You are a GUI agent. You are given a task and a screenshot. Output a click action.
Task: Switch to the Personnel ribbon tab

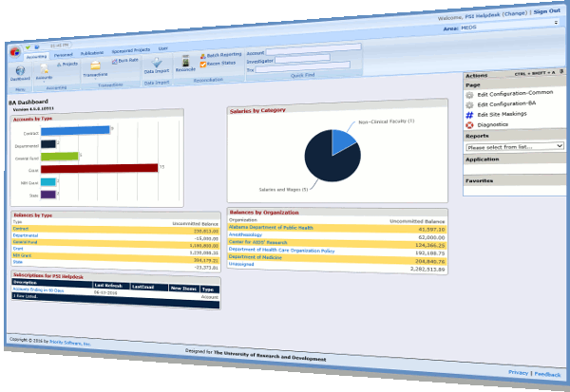(64, 55)
